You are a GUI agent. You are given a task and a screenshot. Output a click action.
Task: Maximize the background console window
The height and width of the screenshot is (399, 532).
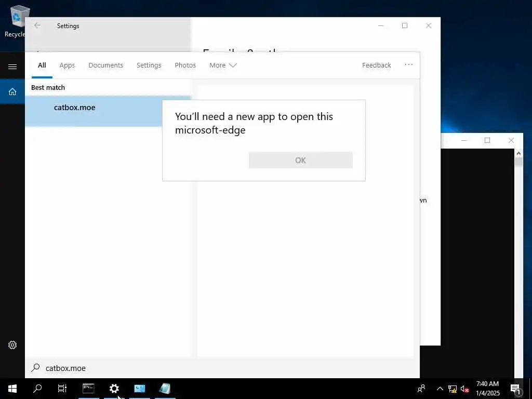(x=487, y=140)
